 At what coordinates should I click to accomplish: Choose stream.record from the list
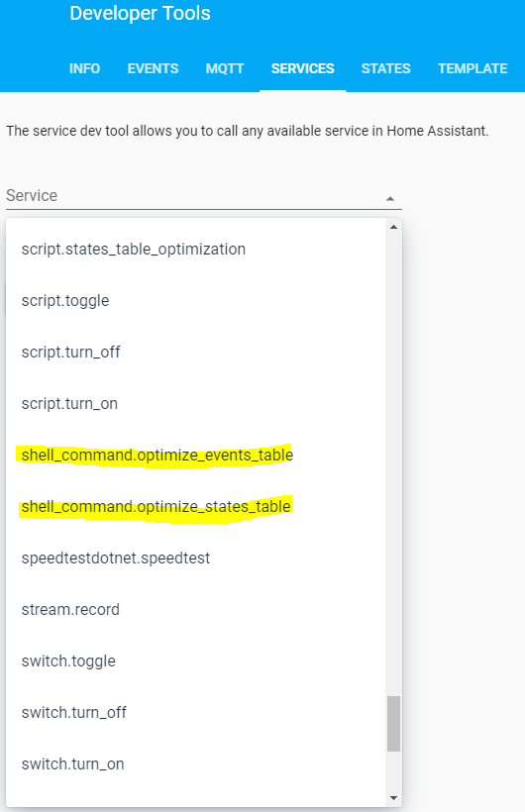[x=195, y=610]
